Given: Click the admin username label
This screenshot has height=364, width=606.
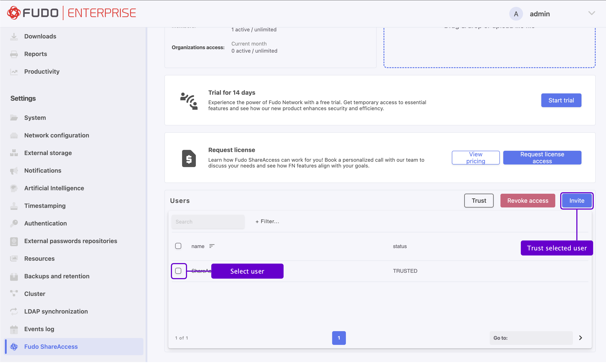Looking at the screenshot, I should coord(540,14).
